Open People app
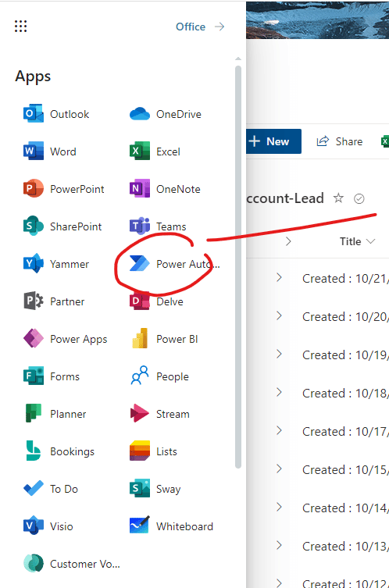The width and height of the screenshot is (389, 588). (159, 376)
